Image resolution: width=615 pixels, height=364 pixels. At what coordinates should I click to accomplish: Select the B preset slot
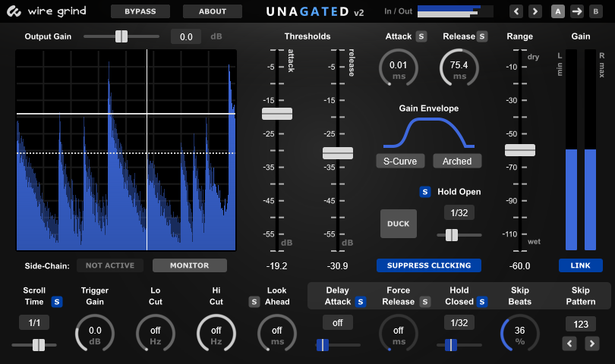(x=594, y=11)
